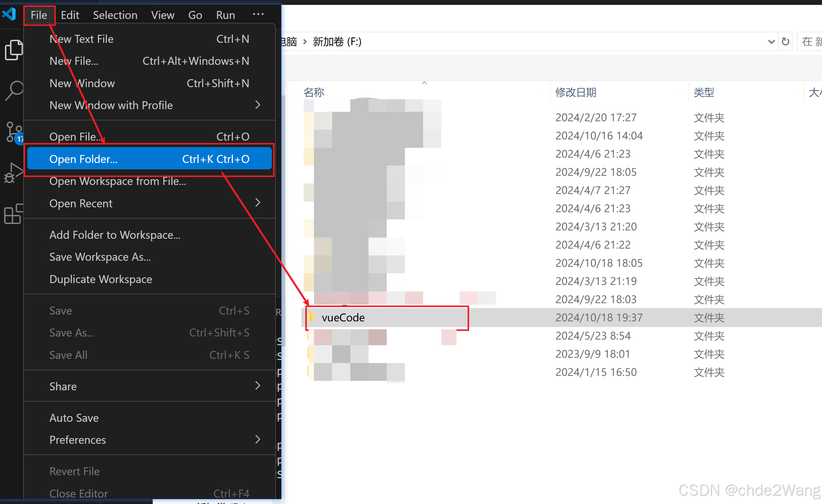This screenshot has width=822, height=504.
Task: Choose Open File... entry
Action: pos(149,136)
